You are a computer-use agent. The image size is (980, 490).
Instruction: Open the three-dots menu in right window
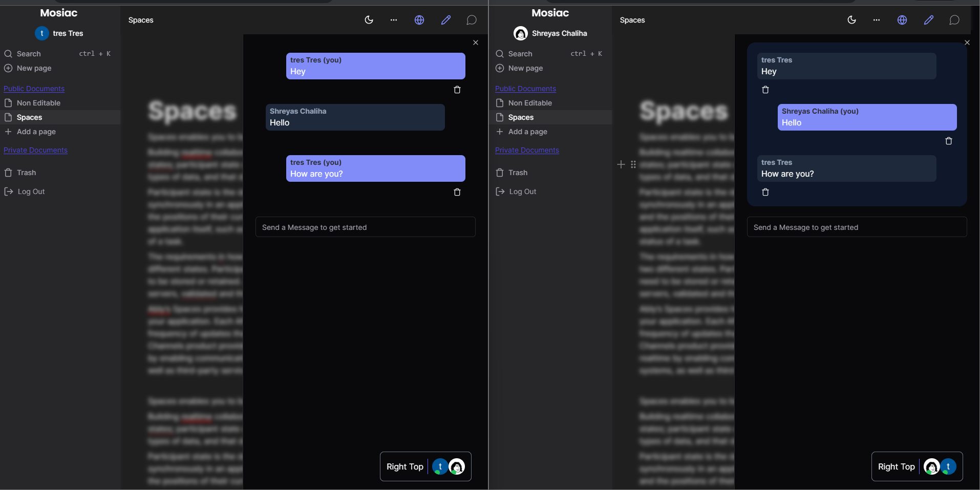pyautogui.click(x=877, y=20)
